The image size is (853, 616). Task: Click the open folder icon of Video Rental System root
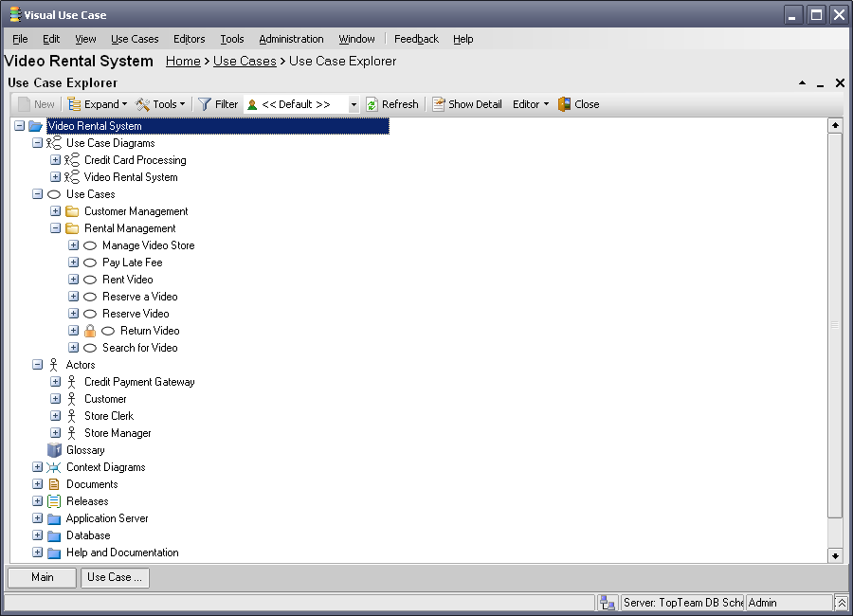pyautogui.click(x=35, y=126)
